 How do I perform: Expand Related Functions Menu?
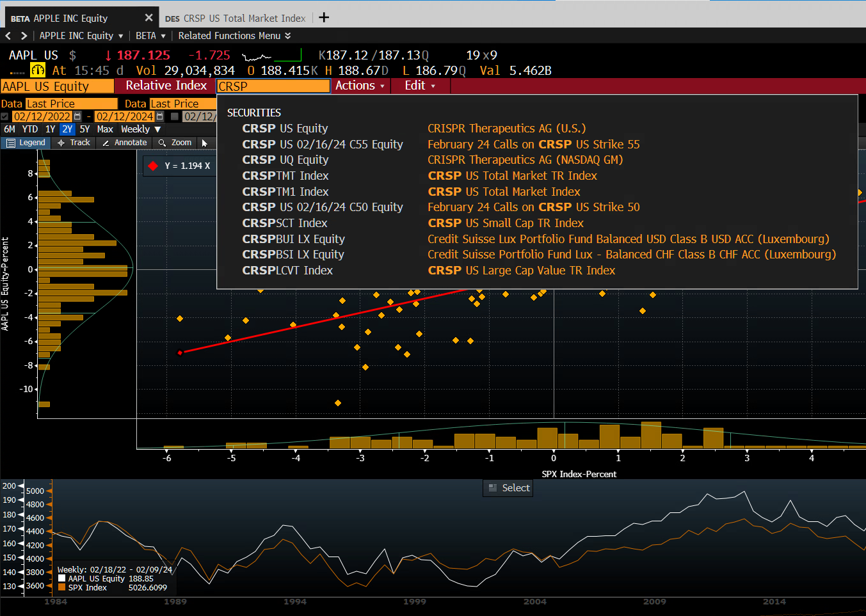[234, 36]
